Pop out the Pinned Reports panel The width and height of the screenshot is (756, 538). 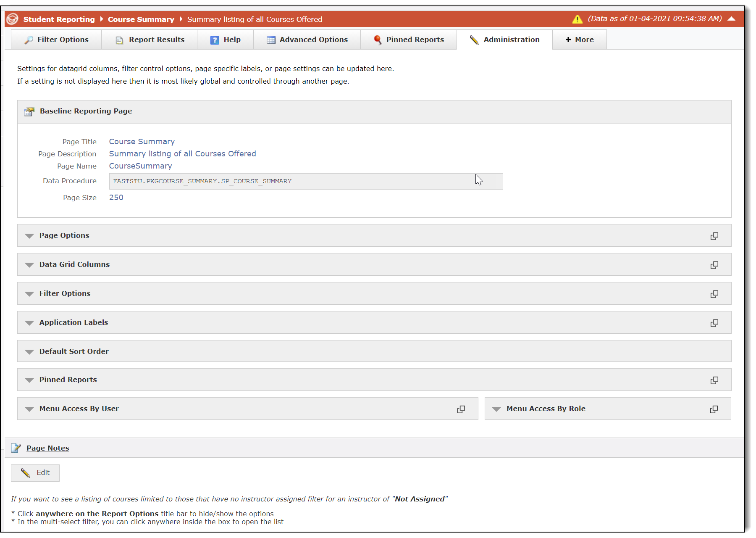point(714,380)
